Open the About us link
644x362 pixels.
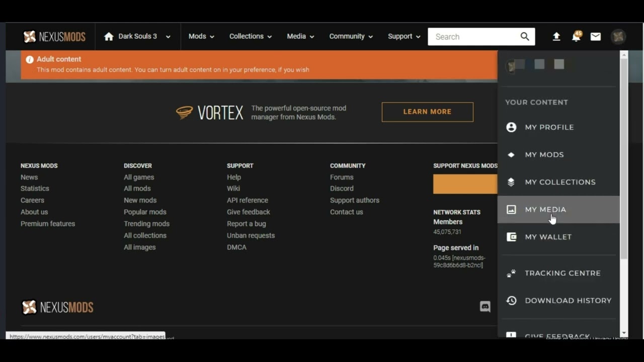[34, 212]
